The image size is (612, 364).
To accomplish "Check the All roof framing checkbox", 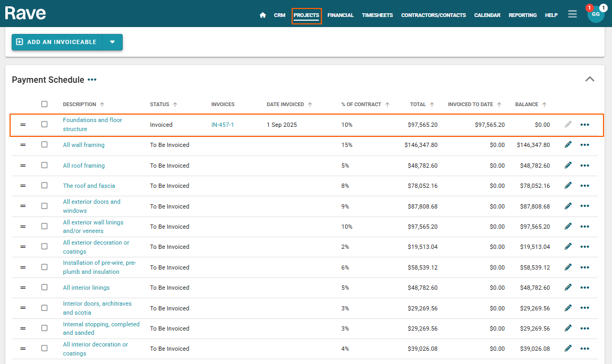I will [x=45, y=165].
